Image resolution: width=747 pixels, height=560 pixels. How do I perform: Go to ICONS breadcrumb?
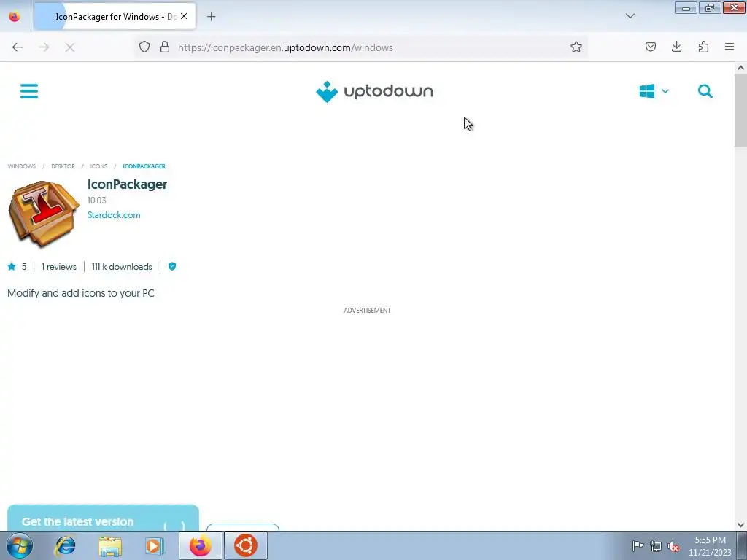coord(98,166)
